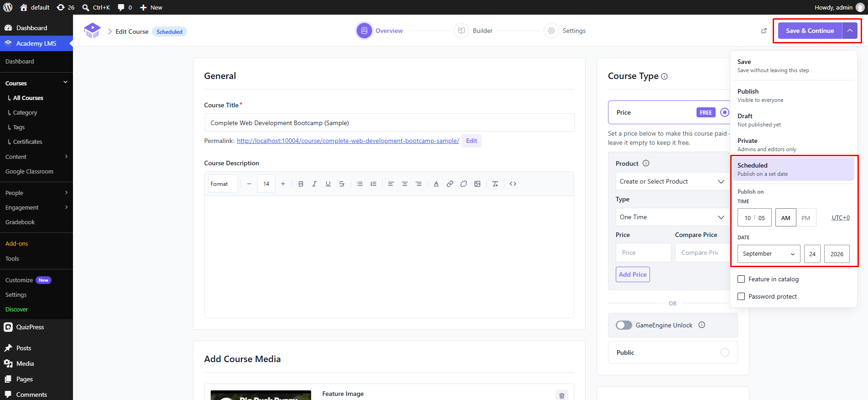Choose Publish visibility option

tap(793, 95)
